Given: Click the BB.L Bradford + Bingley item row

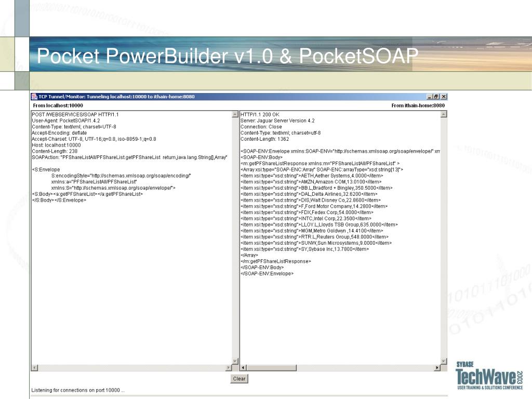Looking at the screenshot, I should 316,188.
